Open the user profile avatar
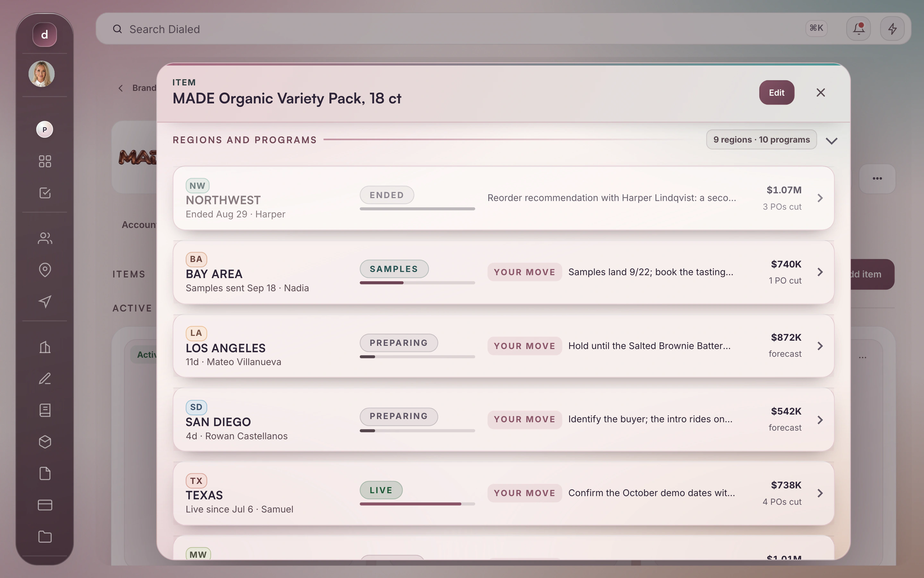The height and width of the screenshot is (578, 924). (42, 74)
